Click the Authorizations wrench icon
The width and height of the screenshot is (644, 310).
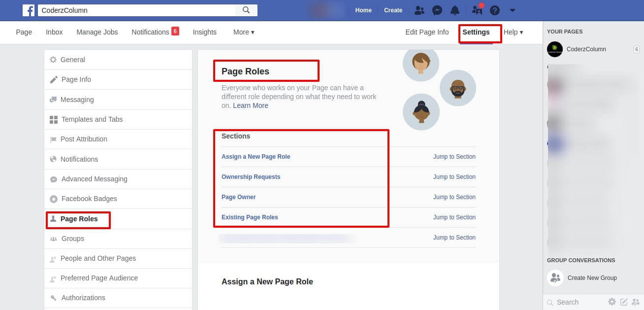(54, 298)
